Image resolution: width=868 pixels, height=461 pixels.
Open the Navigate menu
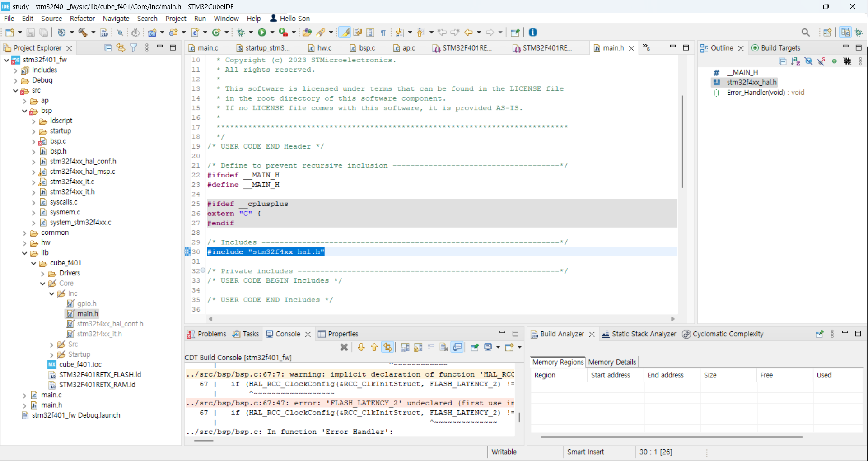pos(116,19)
